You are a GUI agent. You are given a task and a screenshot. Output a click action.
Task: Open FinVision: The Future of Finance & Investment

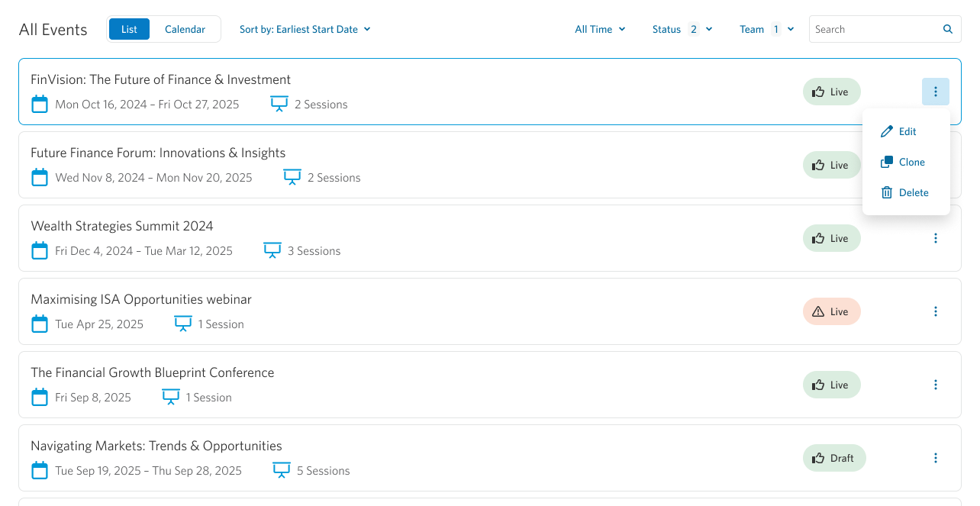click(160, 79)
